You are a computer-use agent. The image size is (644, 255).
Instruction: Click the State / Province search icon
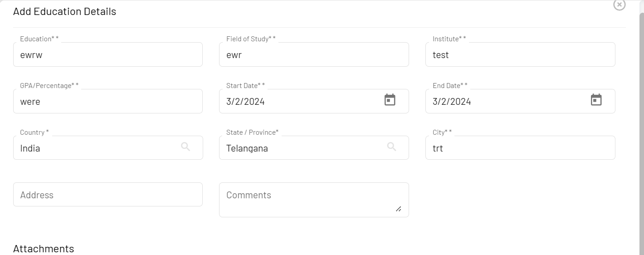click(392, 147)
